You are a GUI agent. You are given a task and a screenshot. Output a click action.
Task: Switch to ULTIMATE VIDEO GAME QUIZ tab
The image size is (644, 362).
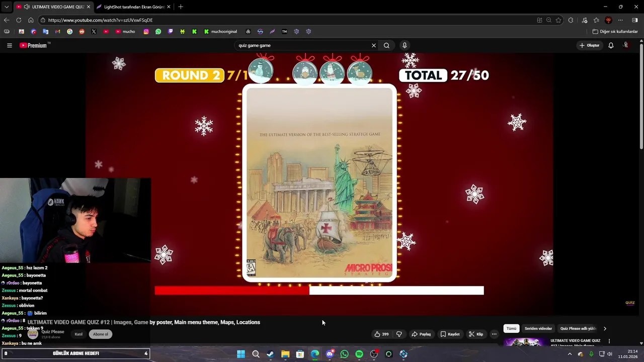53,7
